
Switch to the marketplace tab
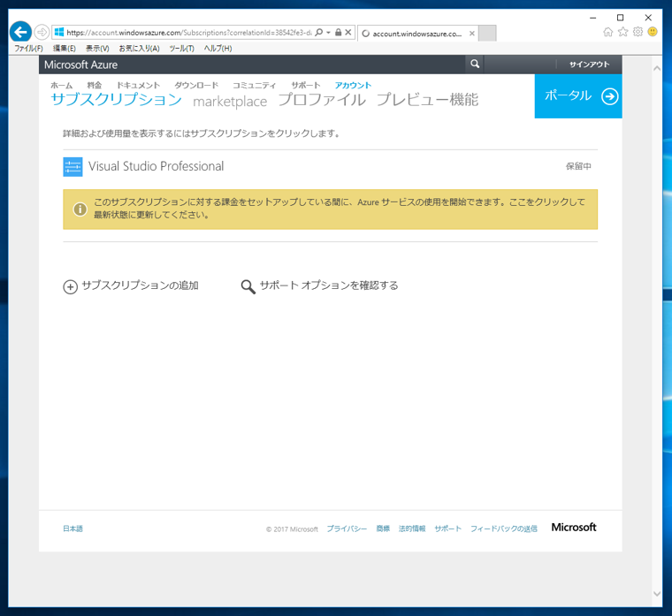230,102
